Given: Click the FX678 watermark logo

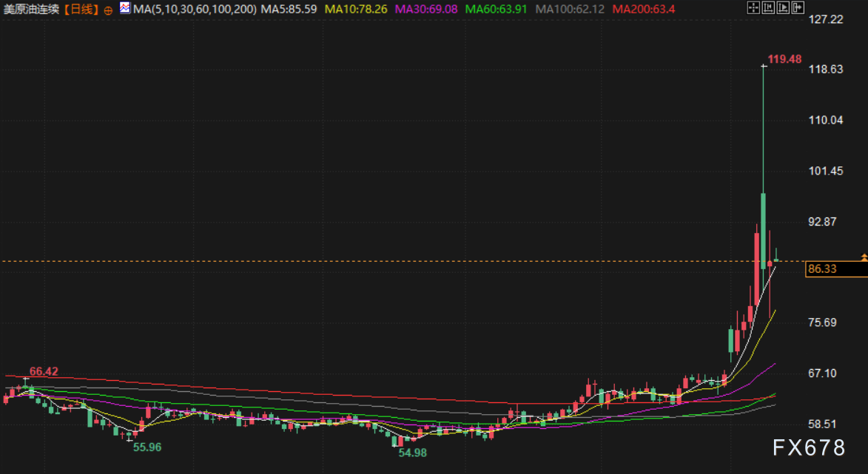Looking at the screenshot, I should point(808,448).
